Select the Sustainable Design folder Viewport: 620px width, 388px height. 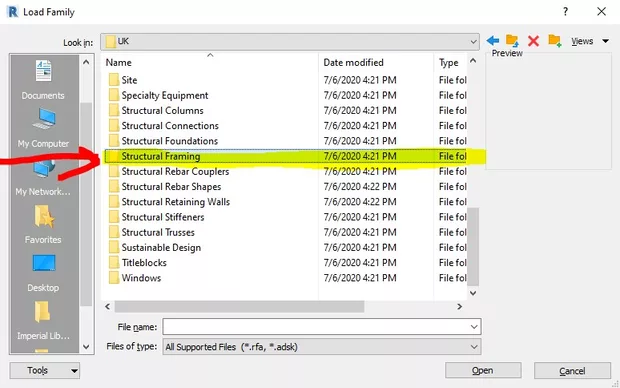(x=161, y=248)
